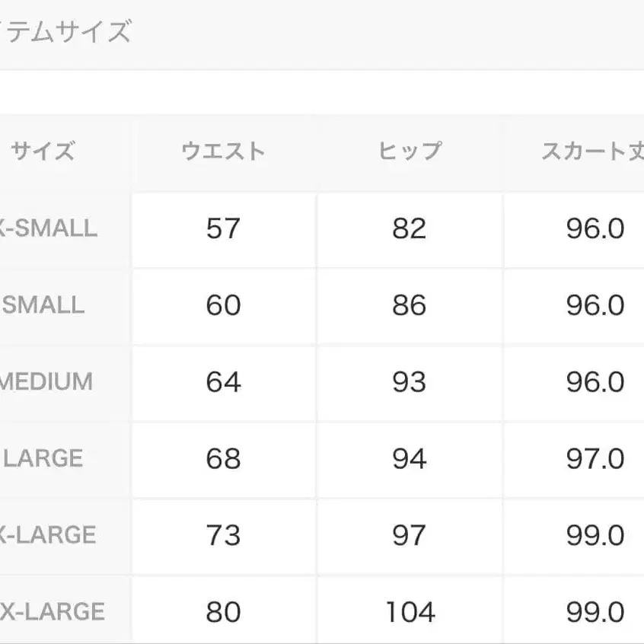Click hip value 104 cell

coord(410,612)
